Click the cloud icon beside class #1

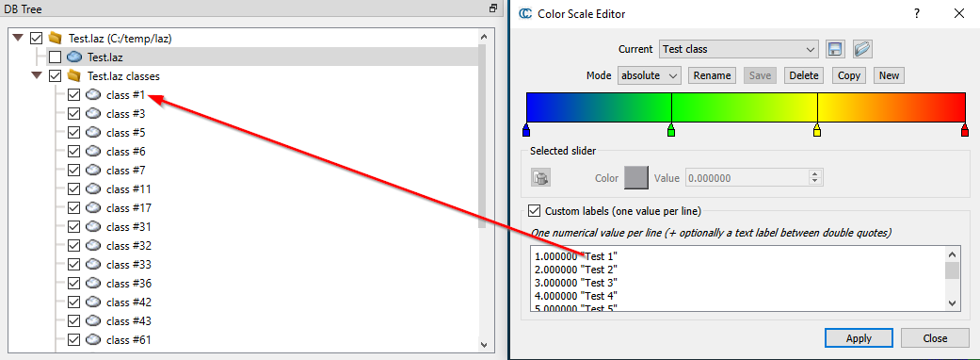[93, 94]
